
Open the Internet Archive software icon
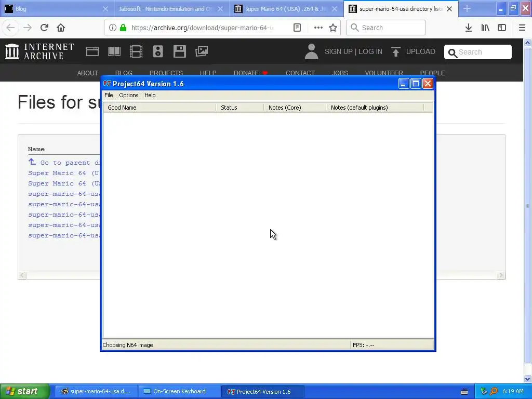[179, 51]
